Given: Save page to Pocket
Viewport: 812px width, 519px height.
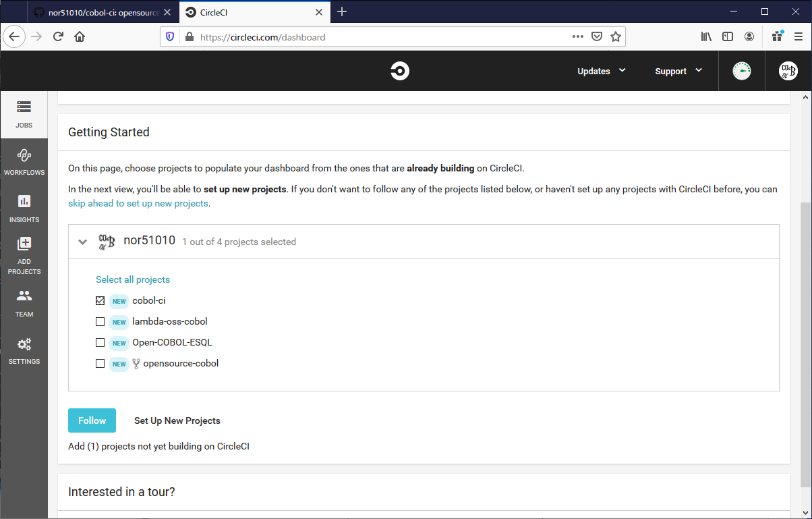Looking at the screenshot, I should pos(597,36).
